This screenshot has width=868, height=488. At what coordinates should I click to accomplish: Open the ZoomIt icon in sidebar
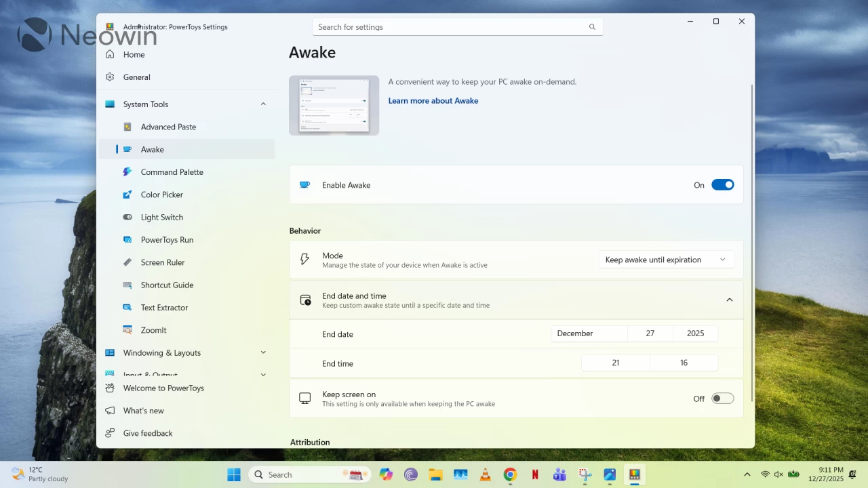click(127, 330)
